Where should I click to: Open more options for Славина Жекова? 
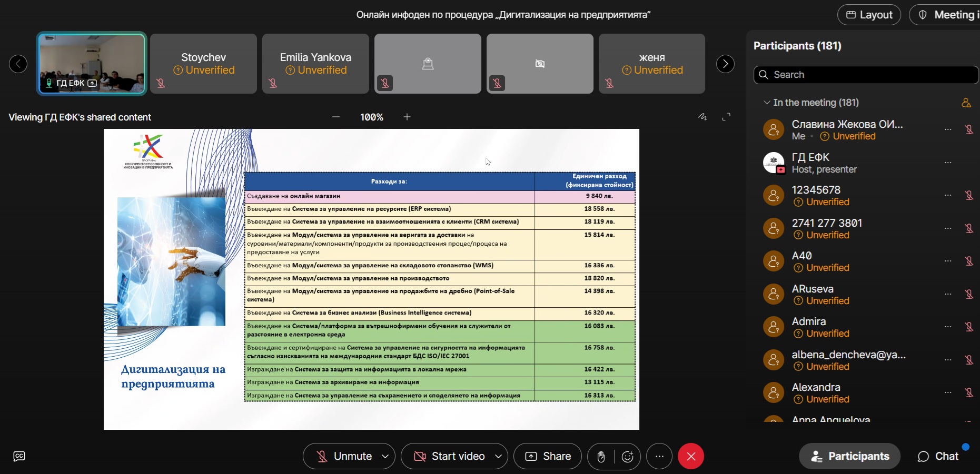(x=948, y=129)
